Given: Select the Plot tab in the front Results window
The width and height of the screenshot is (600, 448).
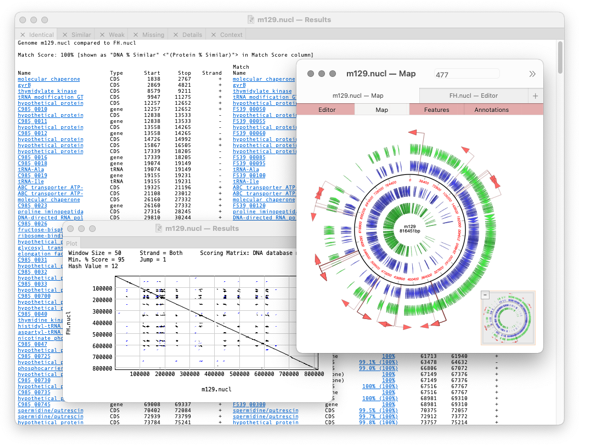Looking at the screenshot, I should click(x=72, y=243).
